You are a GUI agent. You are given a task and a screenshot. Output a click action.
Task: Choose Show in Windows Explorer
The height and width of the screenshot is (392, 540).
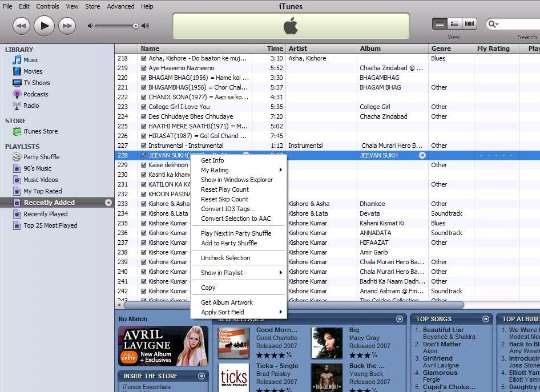click(237, 180)
